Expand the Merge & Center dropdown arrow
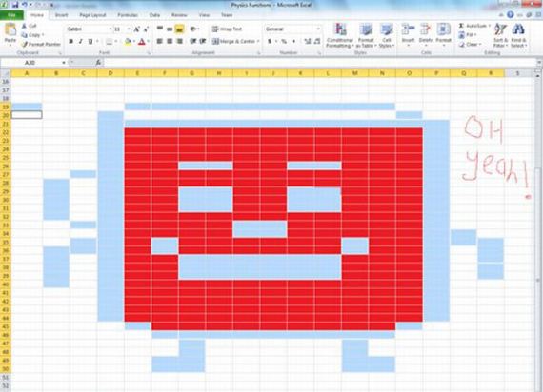 (258, 41)
